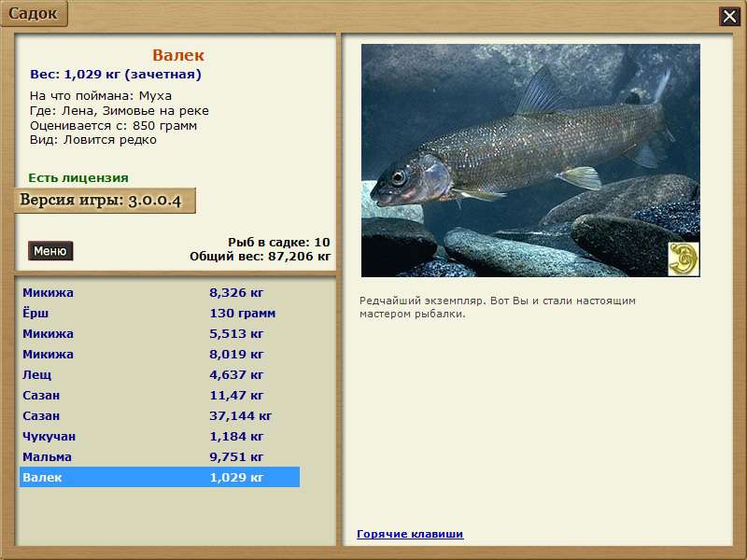This screenshot has width=747, height=560.
Task: Open the Горячие клавиши link
Action: coord(410,534)
